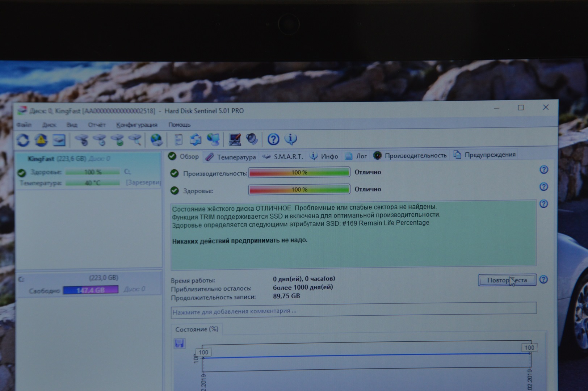The height and width of the screenshot is (391, 588).
Task: Open the Вид menu
Action: [72, 125]
